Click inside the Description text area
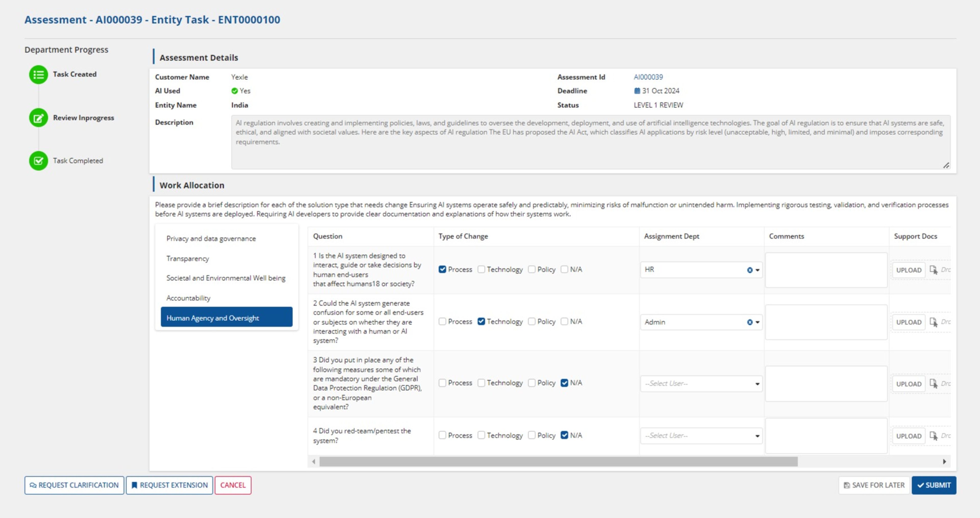 pos(591,142)
